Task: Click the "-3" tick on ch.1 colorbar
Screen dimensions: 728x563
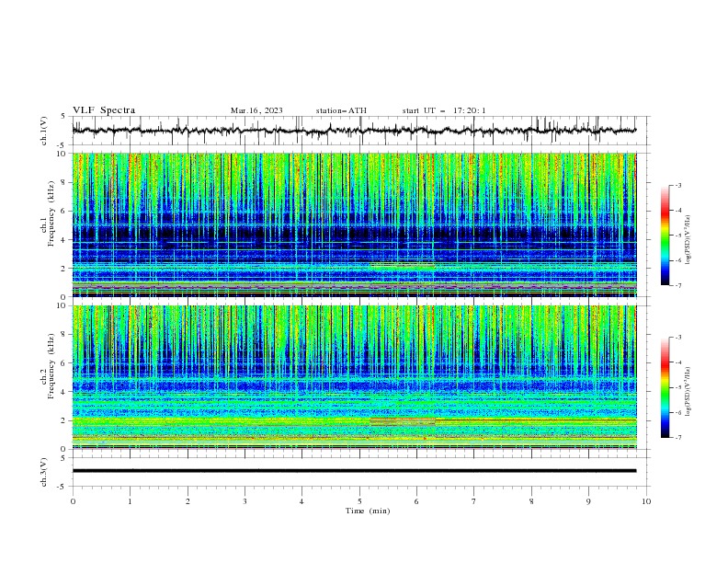Action: pyautogui.click(x=677, y=185)
